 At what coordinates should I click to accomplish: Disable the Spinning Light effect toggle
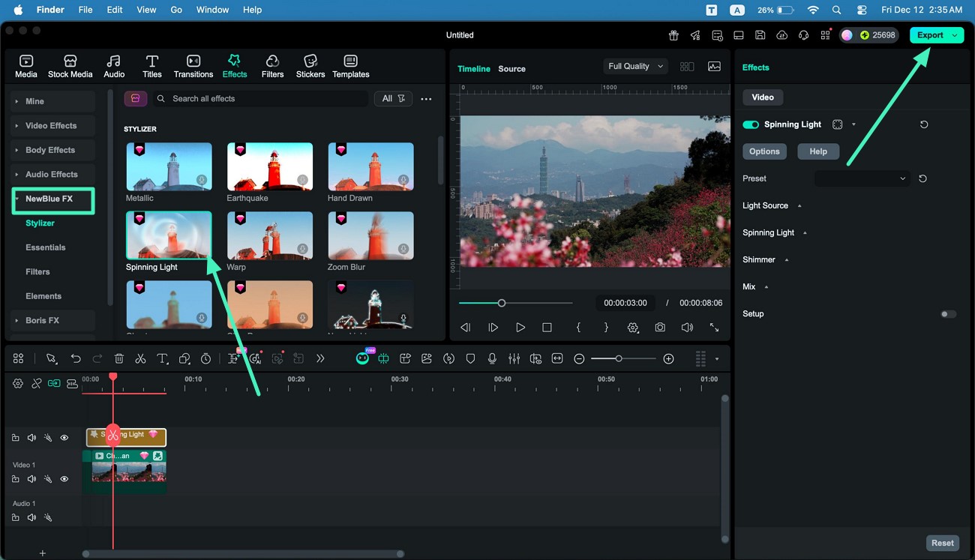coord(750,124)
